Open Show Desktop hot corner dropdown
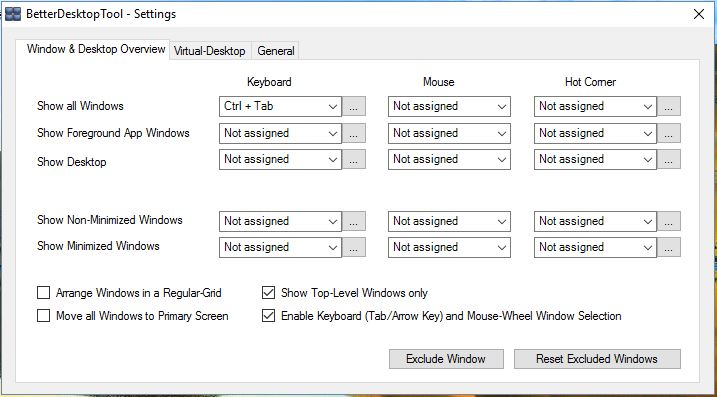This screenshot has width=717, height=397. click(x=595, y=159)
